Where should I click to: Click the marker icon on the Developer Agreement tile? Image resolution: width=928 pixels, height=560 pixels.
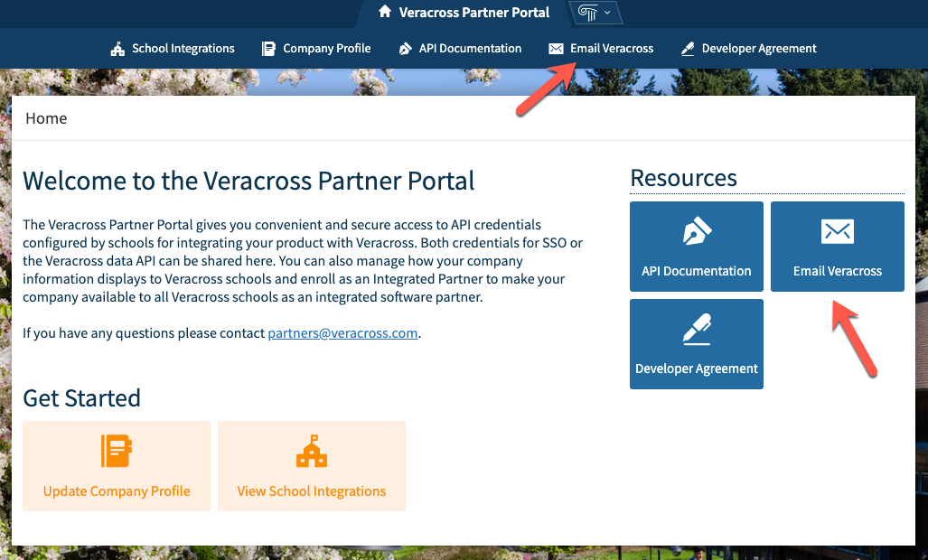tap(696, 330)
